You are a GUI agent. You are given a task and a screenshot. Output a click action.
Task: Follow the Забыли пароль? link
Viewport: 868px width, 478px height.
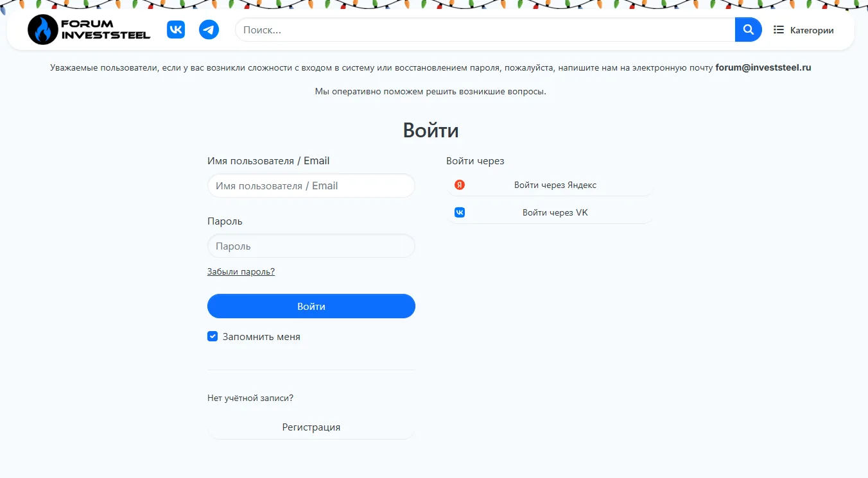point(241,271)
